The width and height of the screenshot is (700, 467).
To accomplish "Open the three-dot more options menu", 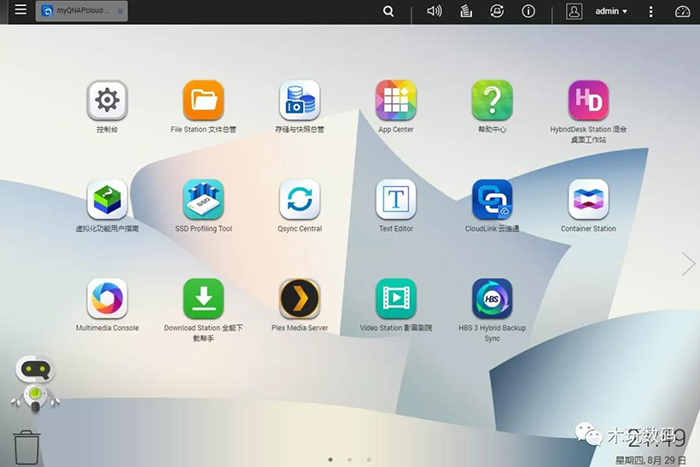I will [651, 11].
